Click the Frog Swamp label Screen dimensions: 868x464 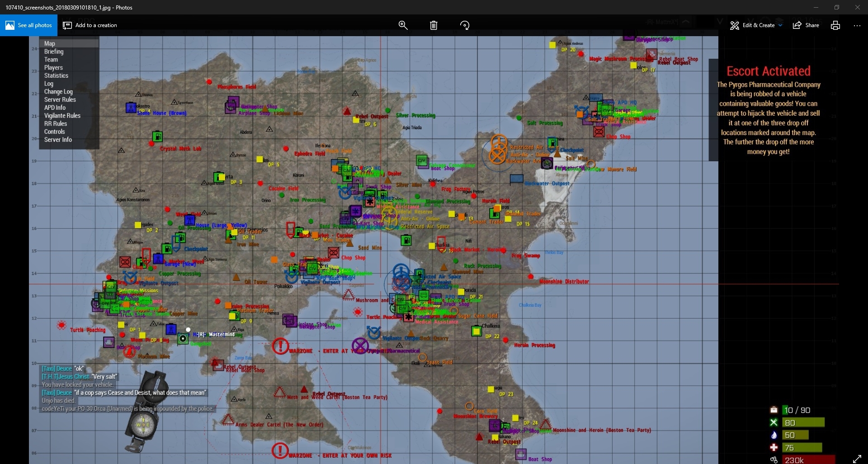tap(526, 256)
